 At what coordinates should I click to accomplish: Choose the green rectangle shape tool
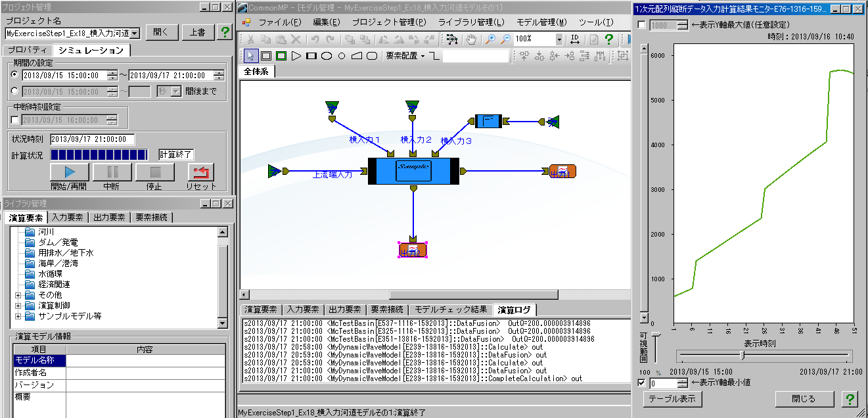[x=281, y=56]
